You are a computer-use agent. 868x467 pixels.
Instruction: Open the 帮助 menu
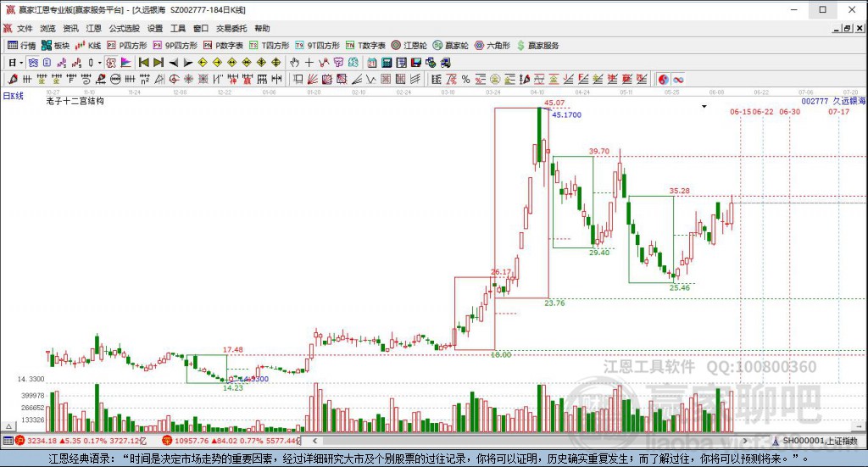pos(263,28)
